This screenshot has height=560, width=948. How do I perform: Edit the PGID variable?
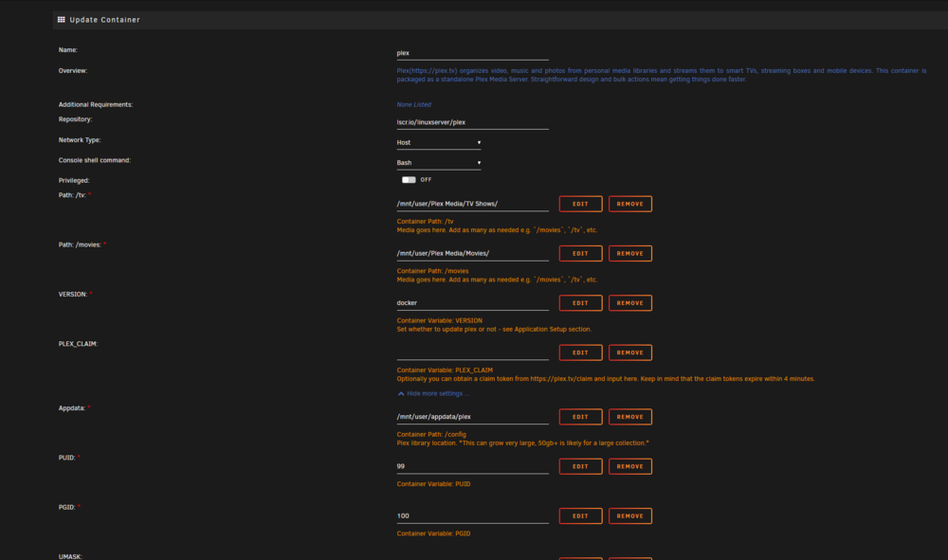click(580, 515)
